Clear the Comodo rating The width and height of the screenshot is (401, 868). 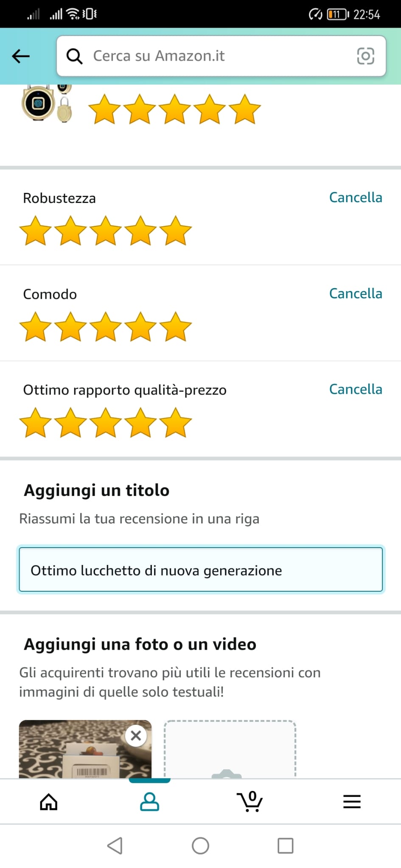click(356, 294)
